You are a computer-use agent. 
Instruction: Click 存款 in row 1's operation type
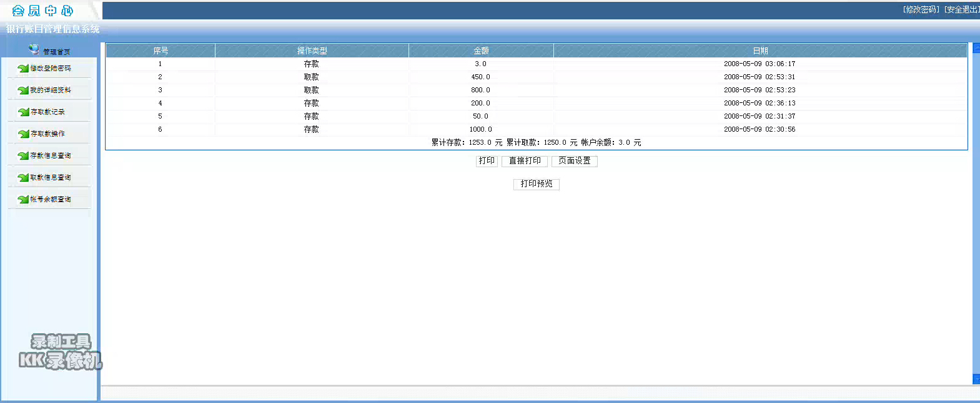(312, 64)
